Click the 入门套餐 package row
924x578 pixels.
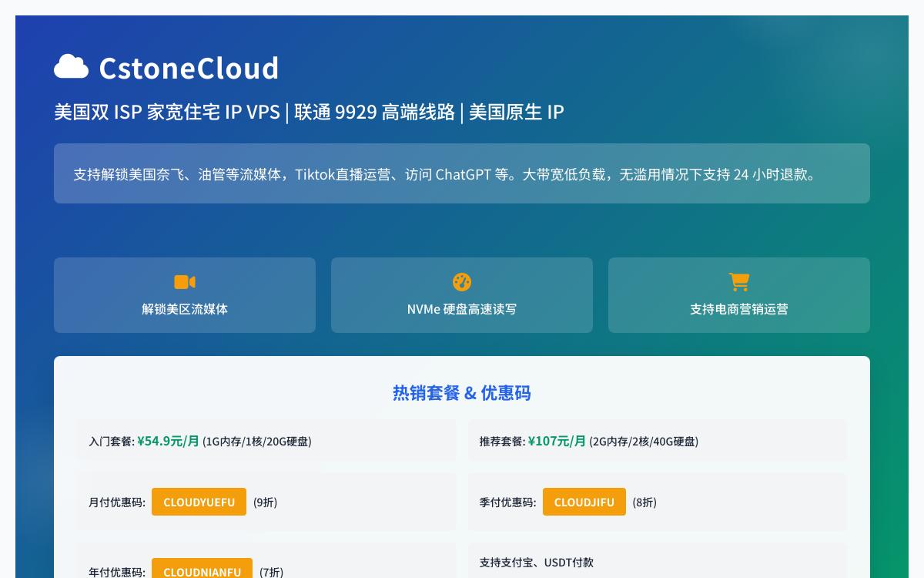tap(266, 441)
